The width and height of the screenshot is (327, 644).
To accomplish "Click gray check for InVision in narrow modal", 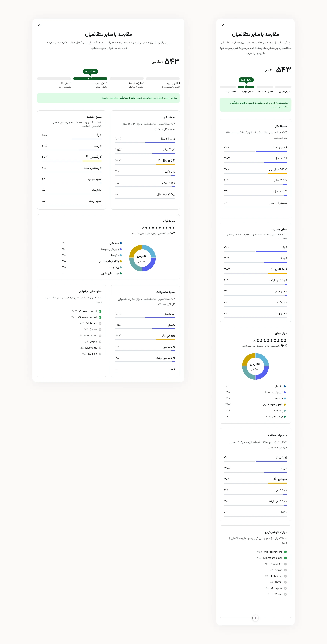I will [x=285, y=594].
